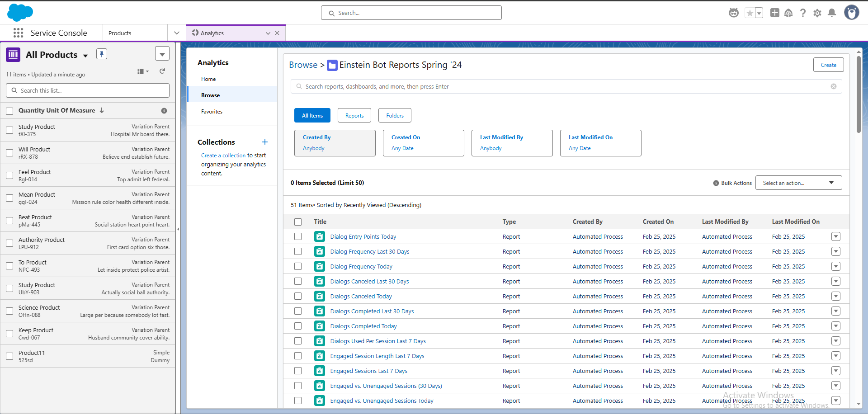Click the global Search field

click(x=411, y=13)
